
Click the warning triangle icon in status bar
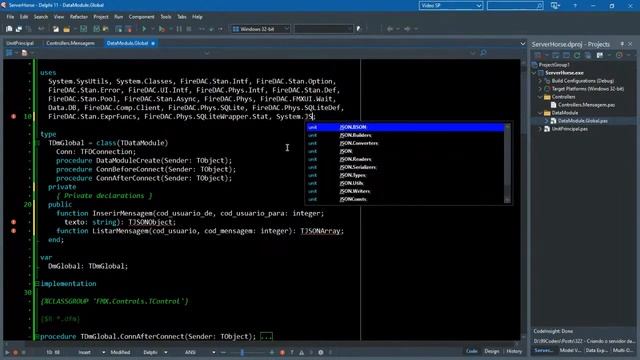(x=301, y=352)
